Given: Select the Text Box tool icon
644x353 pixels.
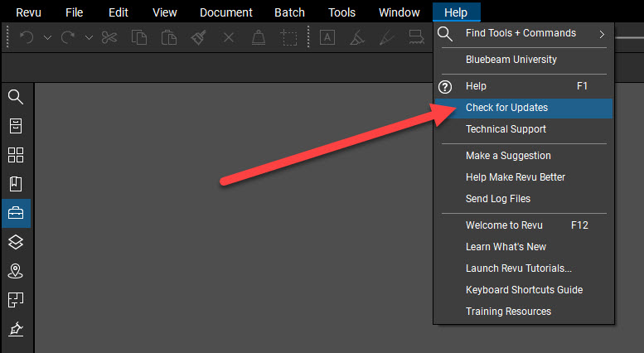Looking at the screenshot, I should [327, 38].
